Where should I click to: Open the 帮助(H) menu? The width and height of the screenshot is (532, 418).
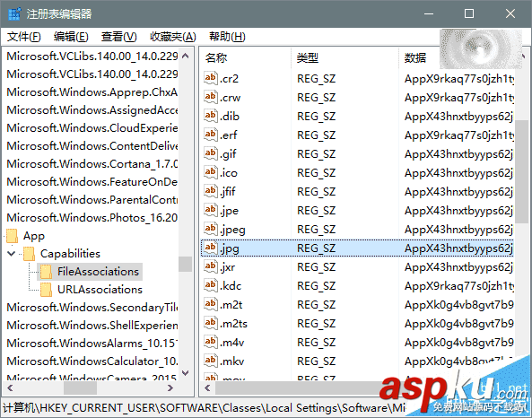coord(227,37)
